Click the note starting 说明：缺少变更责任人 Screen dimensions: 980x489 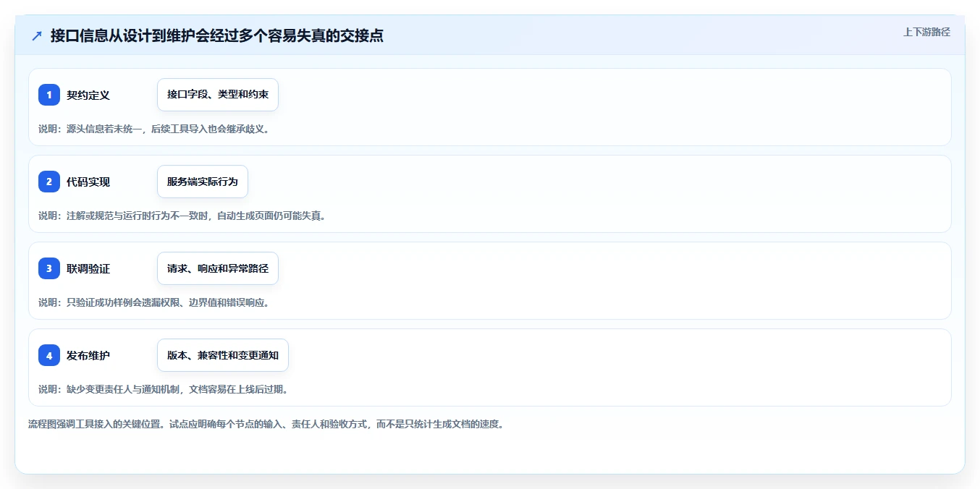click(164, 389)
